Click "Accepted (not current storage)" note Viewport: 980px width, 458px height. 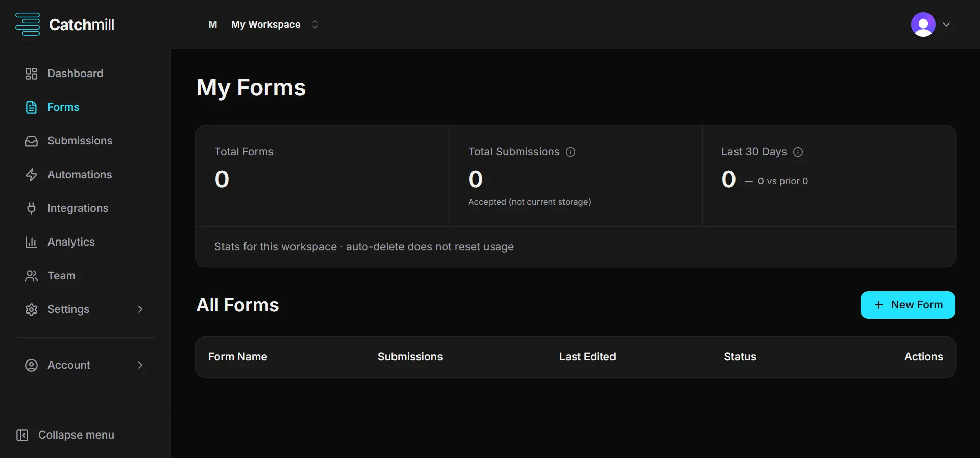530,202
